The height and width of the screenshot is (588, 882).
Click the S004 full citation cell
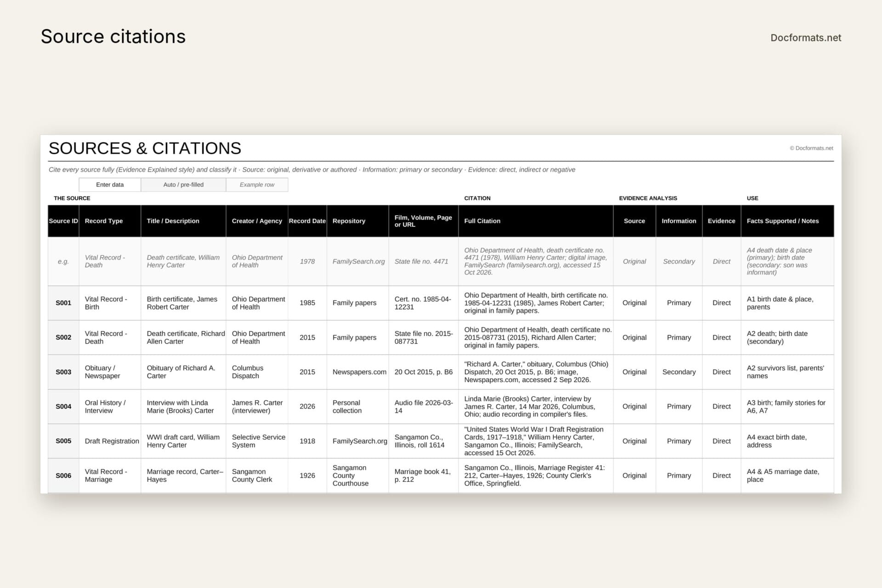click(x=536, y=407)
